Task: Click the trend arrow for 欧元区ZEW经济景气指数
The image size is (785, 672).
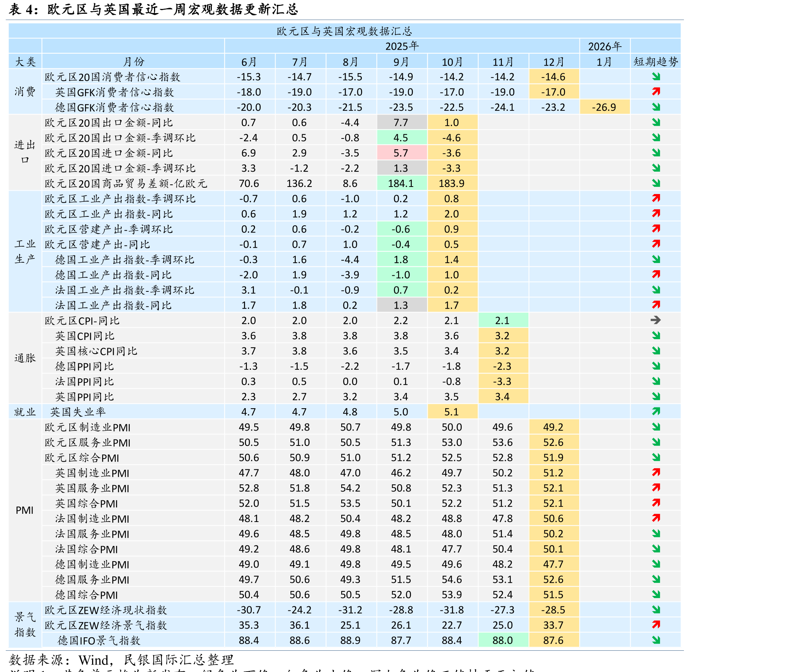Action: pyautogui.click(x=656, y=624)
